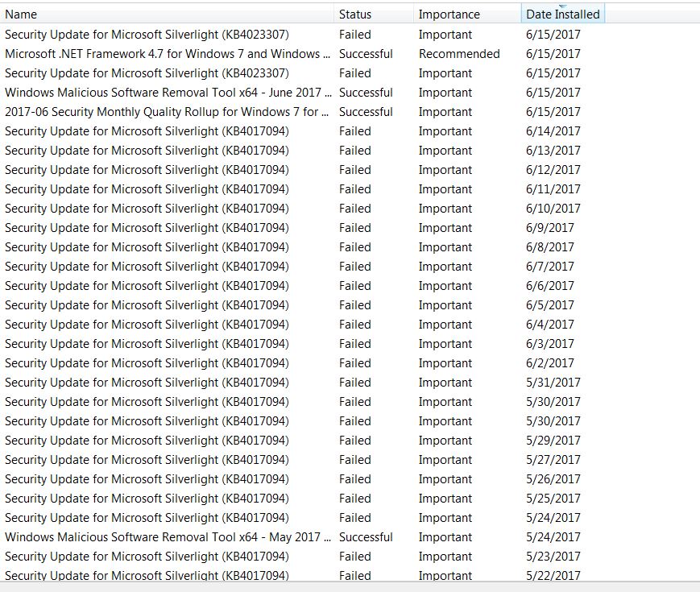This screenshot has height=592, width=700.
Task: Click the Failed status in the 6/6/2017 row
Action: tap(355, 286)
